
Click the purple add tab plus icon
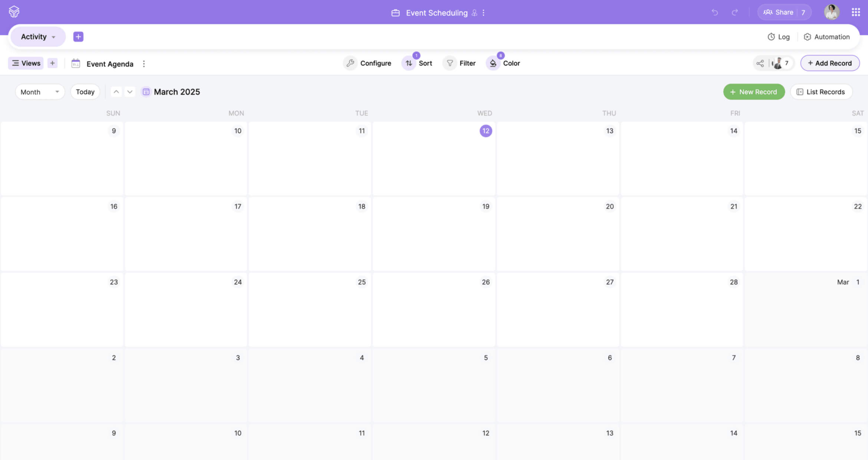tap(78, 37)
